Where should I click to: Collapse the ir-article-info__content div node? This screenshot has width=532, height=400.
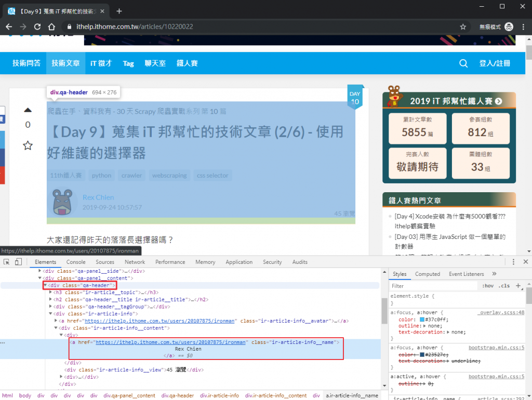tap(56, 328)
